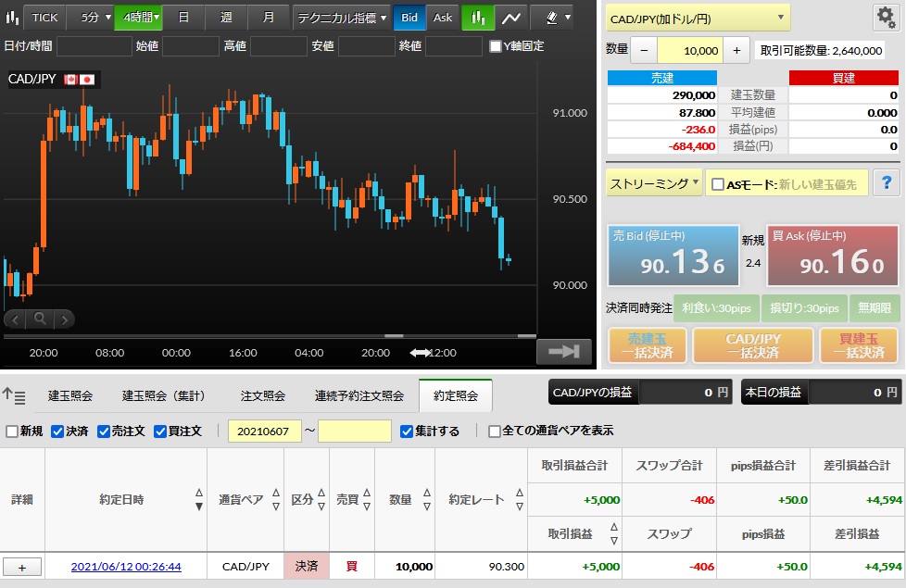Click 売建玉一括決済 button

pos(648,345)
